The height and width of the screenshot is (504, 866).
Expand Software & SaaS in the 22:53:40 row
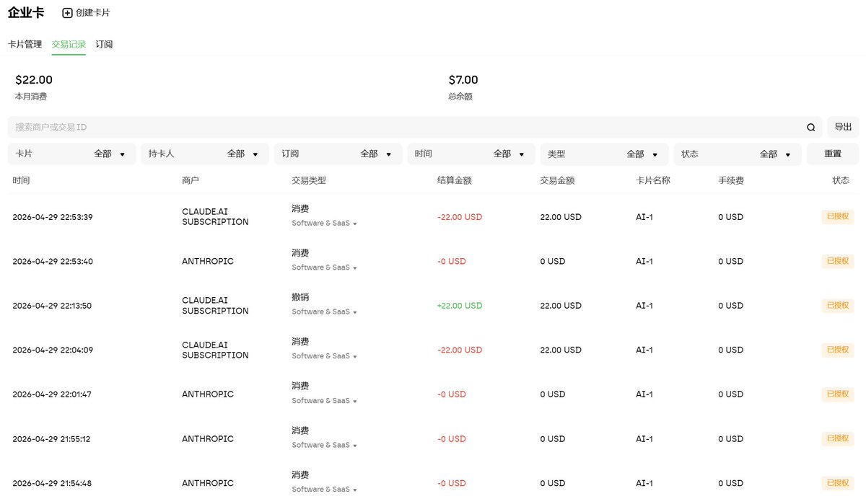(x=325, y=268)
